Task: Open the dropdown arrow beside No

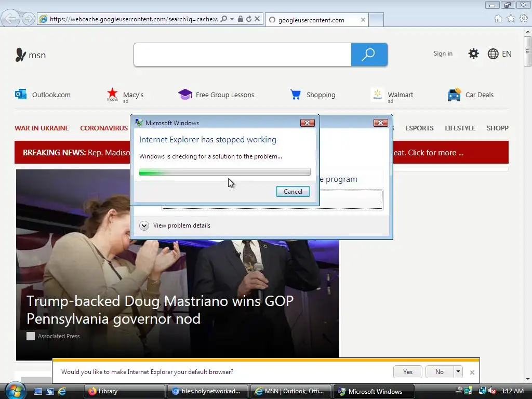Action: coord(458,372)
